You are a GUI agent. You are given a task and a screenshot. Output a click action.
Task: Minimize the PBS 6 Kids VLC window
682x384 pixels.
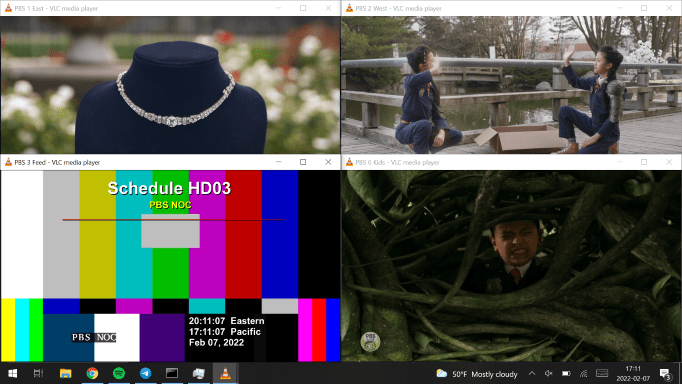click(619, 162)
